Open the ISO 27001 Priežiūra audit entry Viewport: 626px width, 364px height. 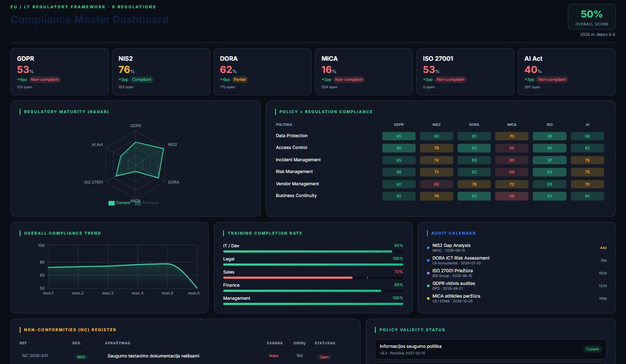[x=517, y=273]
